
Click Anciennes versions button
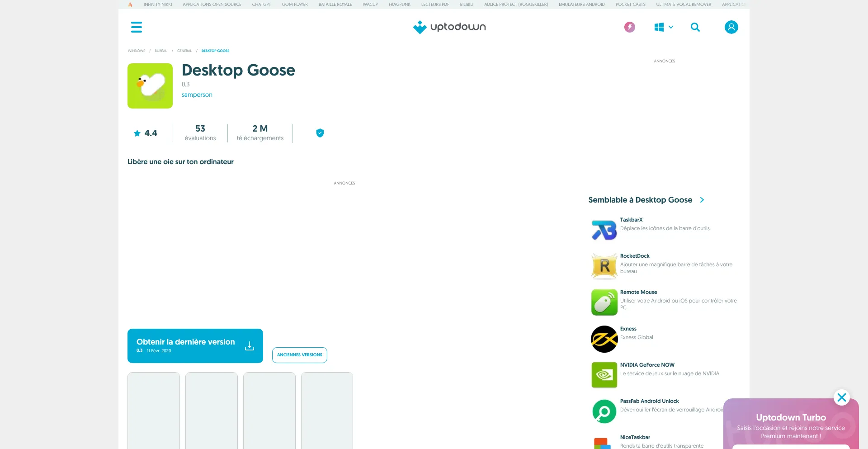pos(299,355)
